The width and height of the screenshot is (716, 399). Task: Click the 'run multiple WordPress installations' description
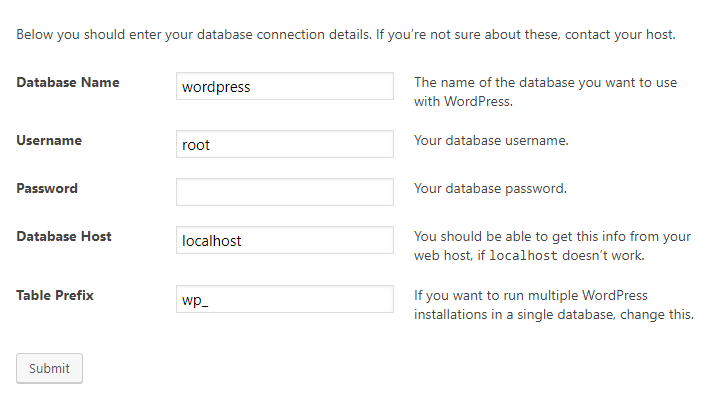(554, 304)
